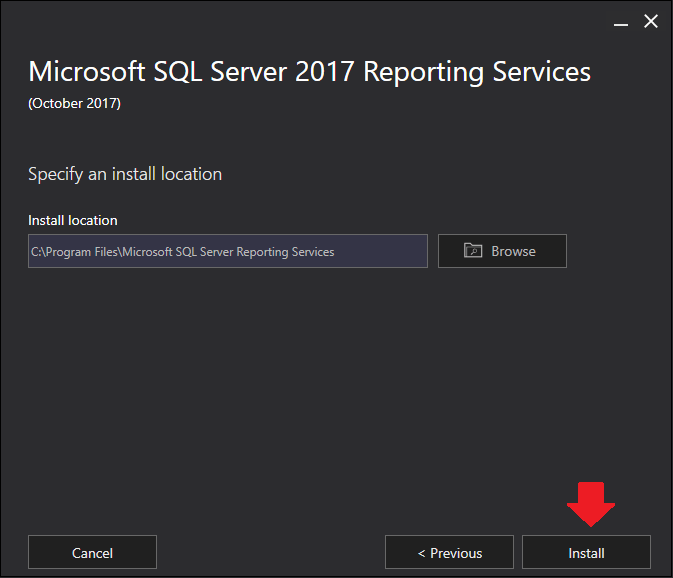Viewport: 673px width, 578px height.
Task: Click the 'Install location' field label
Action: click(x=73, y=220)
